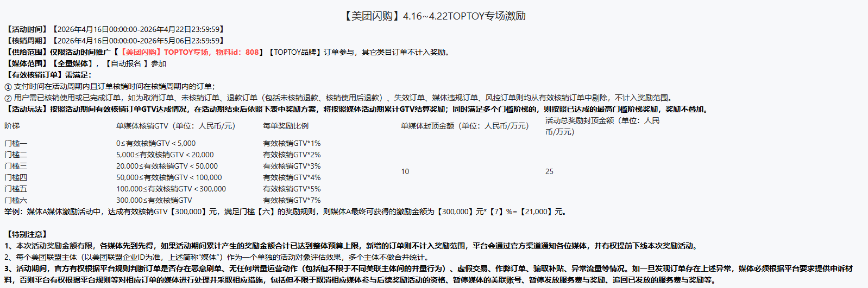Click the 有效核销GTV*4% reward cell

pyautogui.click(x=292, y=177)
